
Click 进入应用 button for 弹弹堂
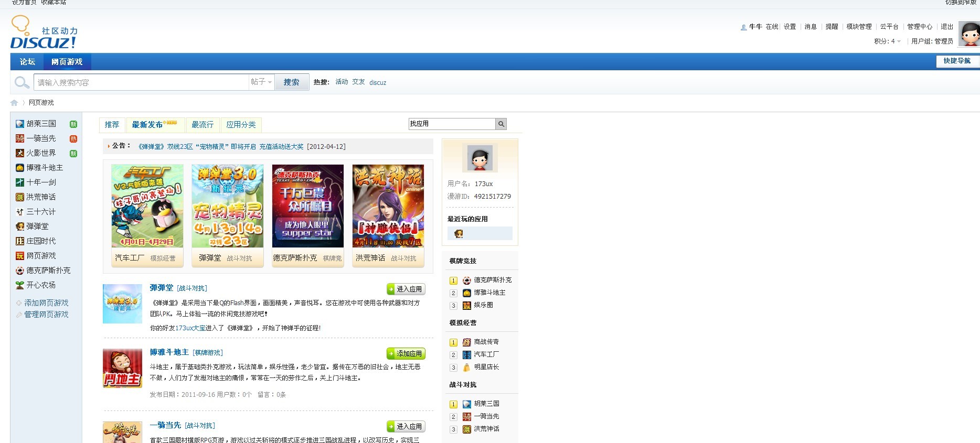pos(406,289)
